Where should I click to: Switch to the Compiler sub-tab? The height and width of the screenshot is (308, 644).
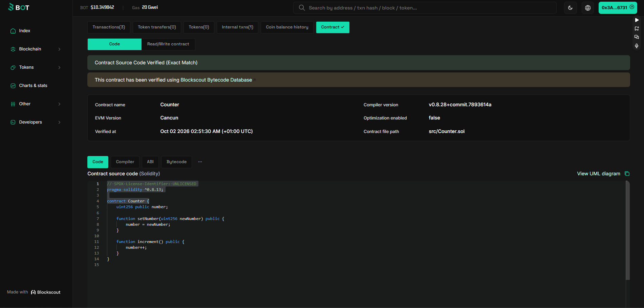(x=125, y=162)
